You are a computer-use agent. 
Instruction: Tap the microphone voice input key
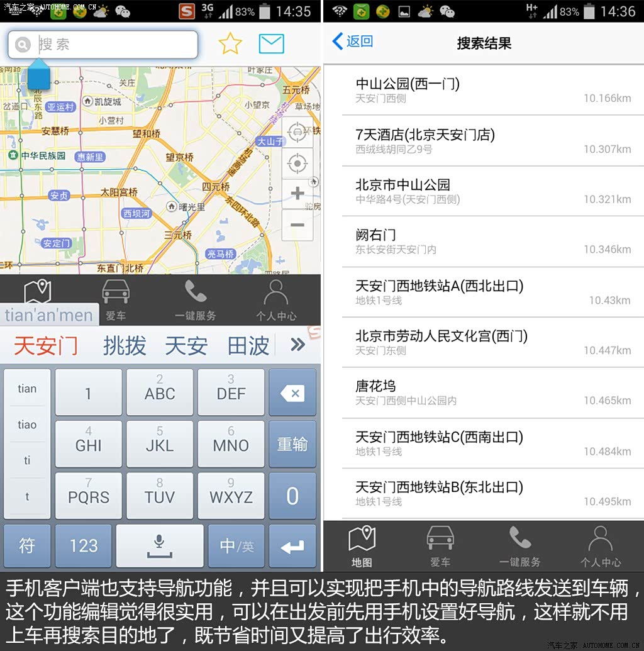coord(160,545)
